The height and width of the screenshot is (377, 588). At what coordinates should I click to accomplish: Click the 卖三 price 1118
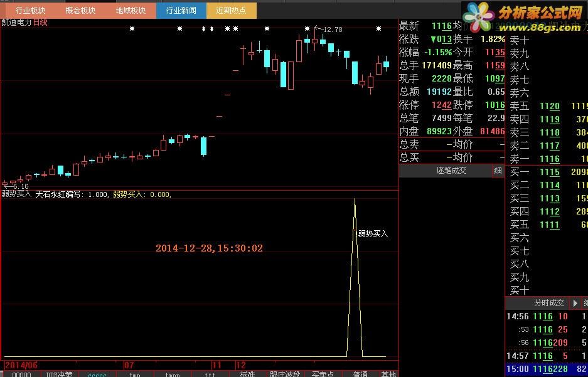tap(550, 132)
